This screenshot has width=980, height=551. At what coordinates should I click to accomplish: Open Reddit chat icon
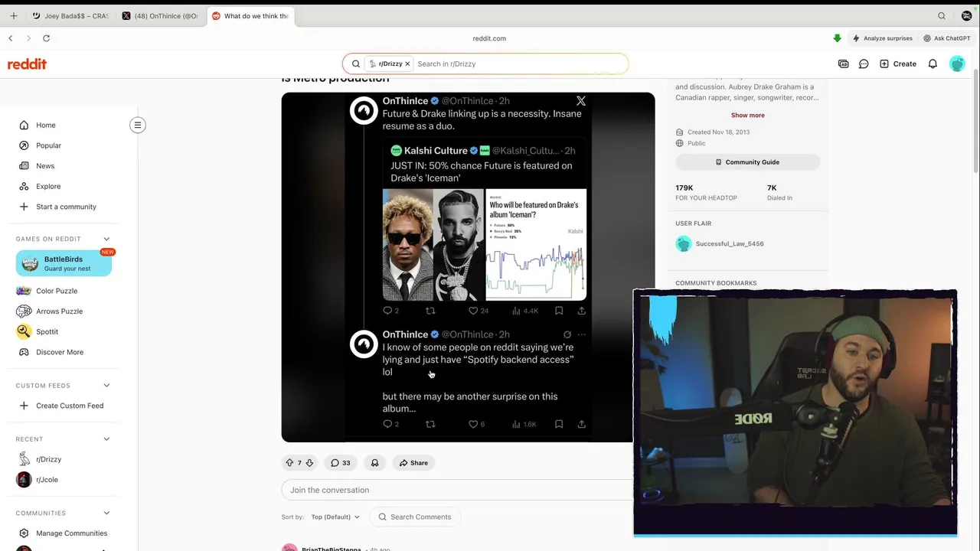coord(864,64)
